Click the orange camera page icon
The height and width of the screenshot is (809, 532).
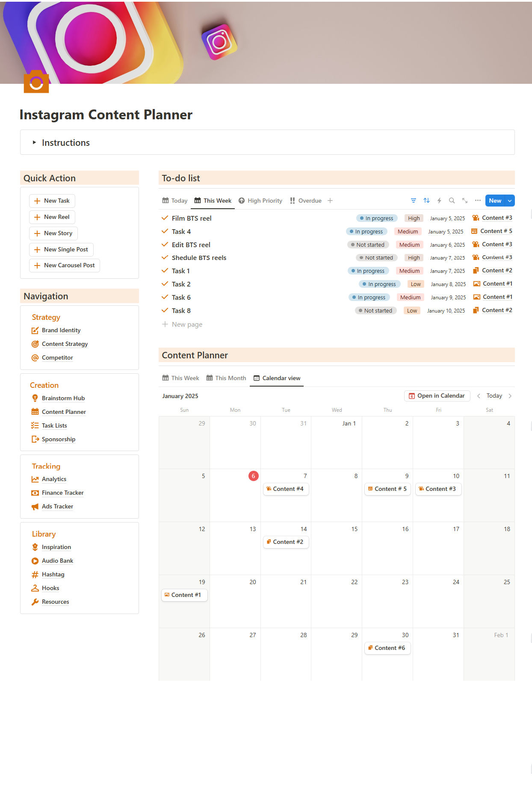(36, 82)
